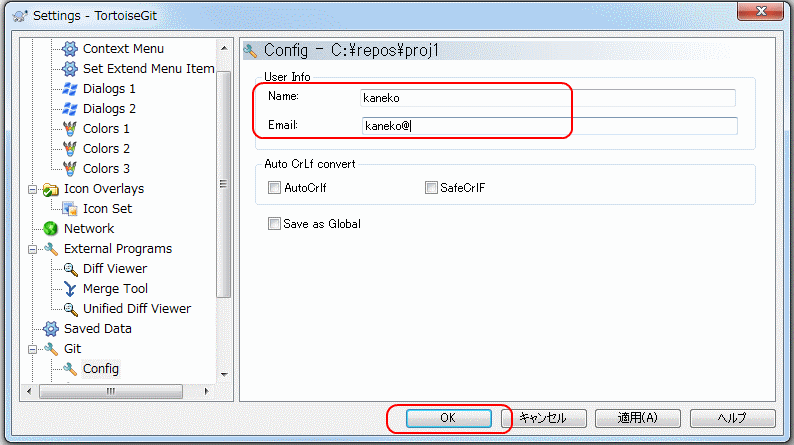Screen dimensions: 794x445
Task: Select the Config tree item label
Action: [x=100, y=369]
